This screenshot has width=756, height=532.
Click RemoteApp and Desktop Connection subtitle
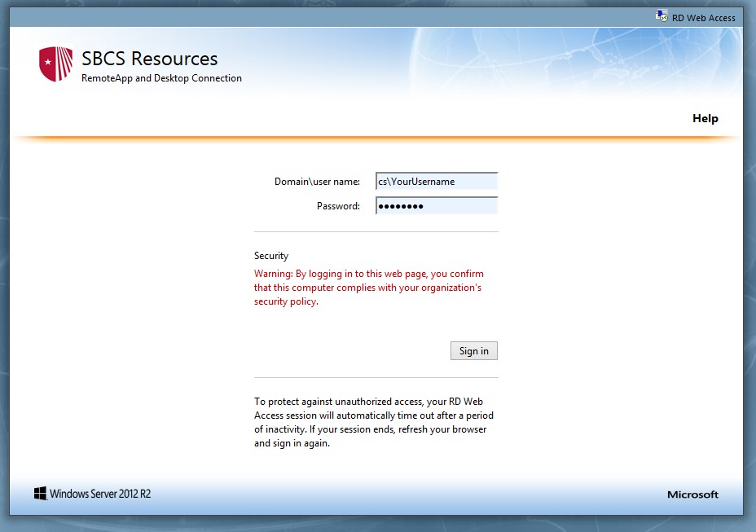click(x=161, y=78)
